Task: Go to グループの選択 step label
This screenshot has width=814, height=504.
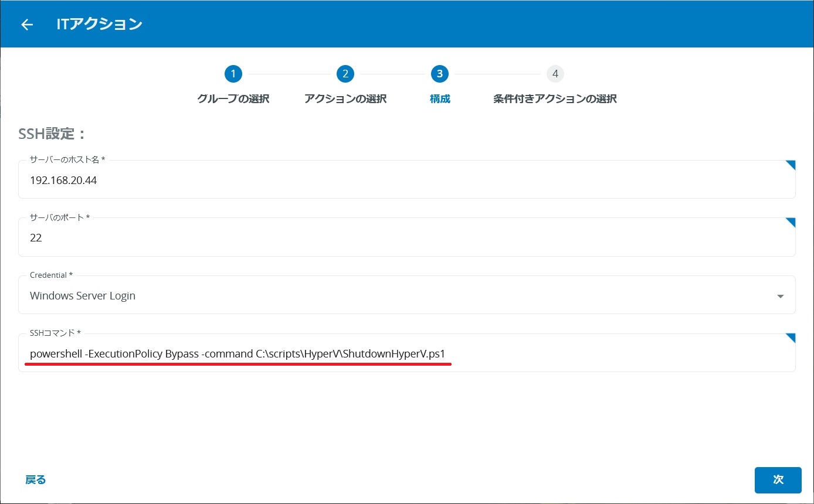Action: tap(233, 99)
